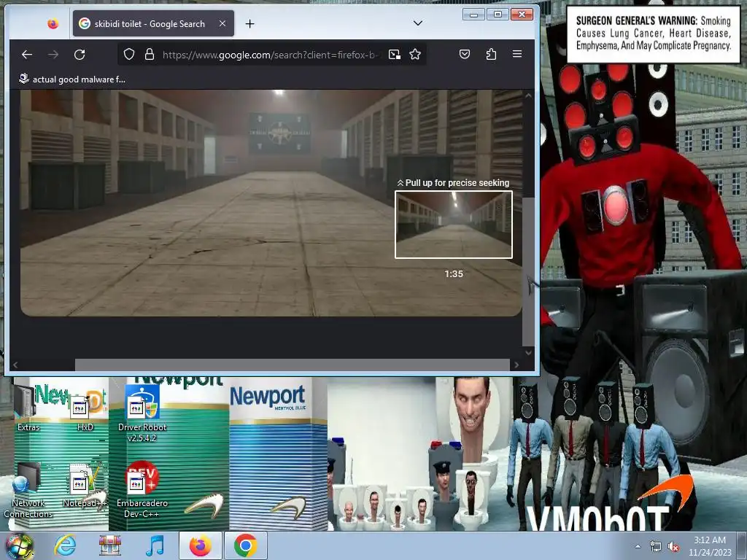Viewport: 747px width, 560px height.
Task: Click the 1:35 seek time label
Action: pyautogui.click(x=454, y=274)
